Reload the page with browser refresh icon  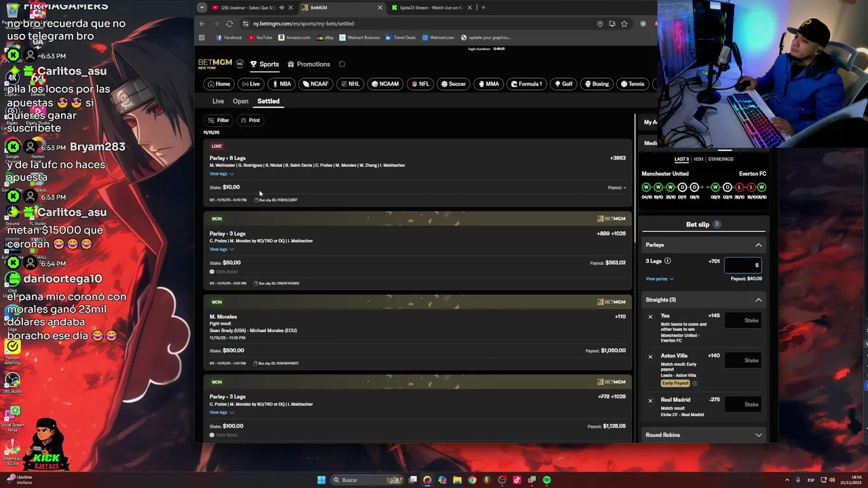tap(229, 24)
